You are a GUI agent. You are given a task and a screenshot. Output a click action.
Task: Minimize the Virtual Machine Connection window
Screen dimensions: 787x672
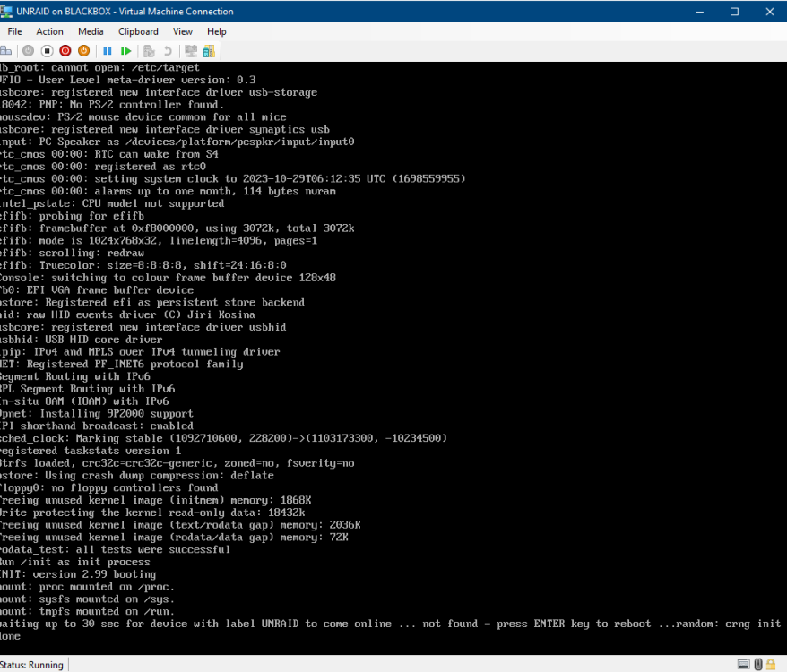(699, 11)
